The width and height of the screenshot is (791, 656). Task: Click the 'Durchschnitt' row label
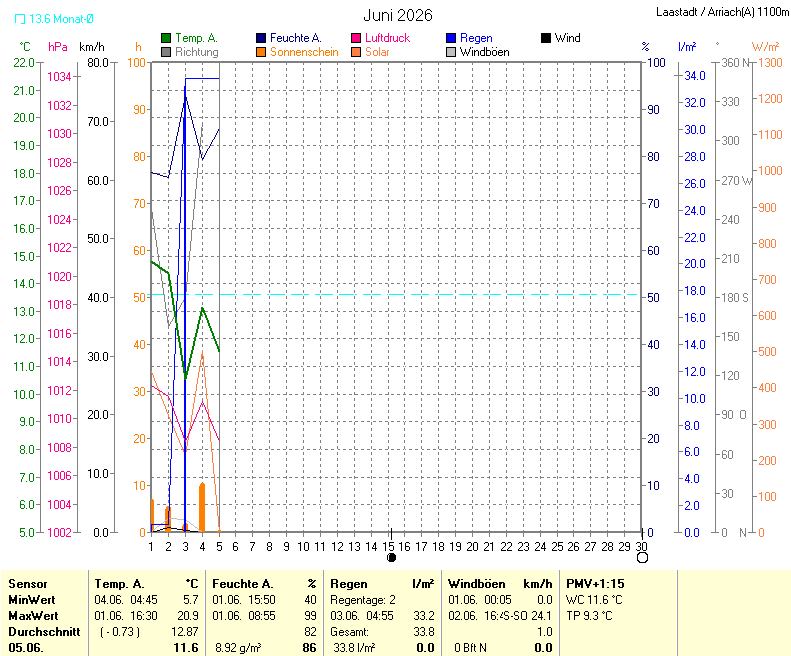tap(44, 632)
